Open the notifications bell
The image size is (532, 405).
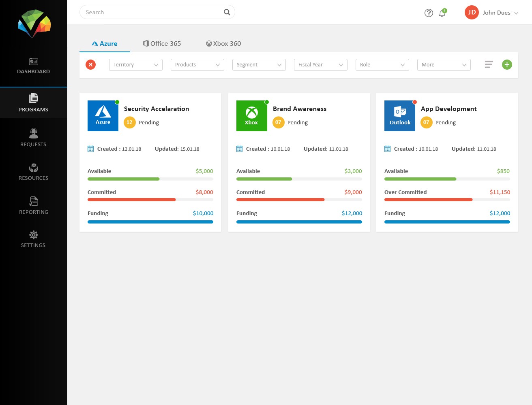coord(442,13)
